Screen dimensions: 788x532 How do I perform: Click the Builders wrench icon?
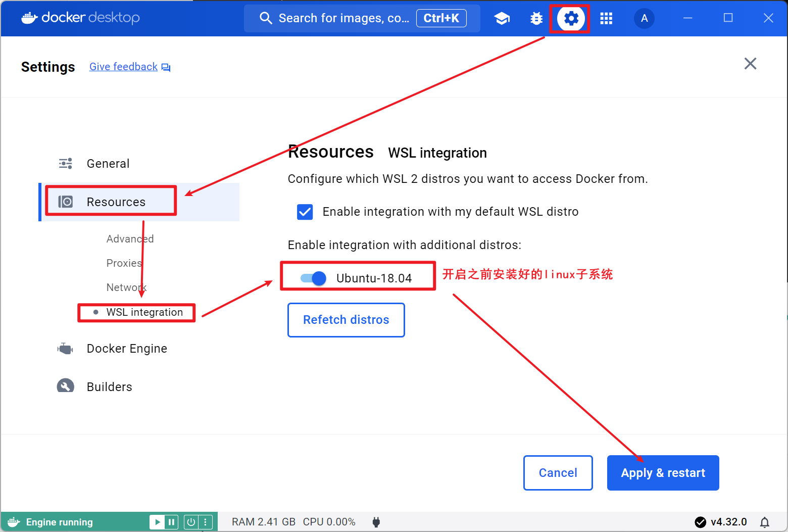click(x=65, y=385)
